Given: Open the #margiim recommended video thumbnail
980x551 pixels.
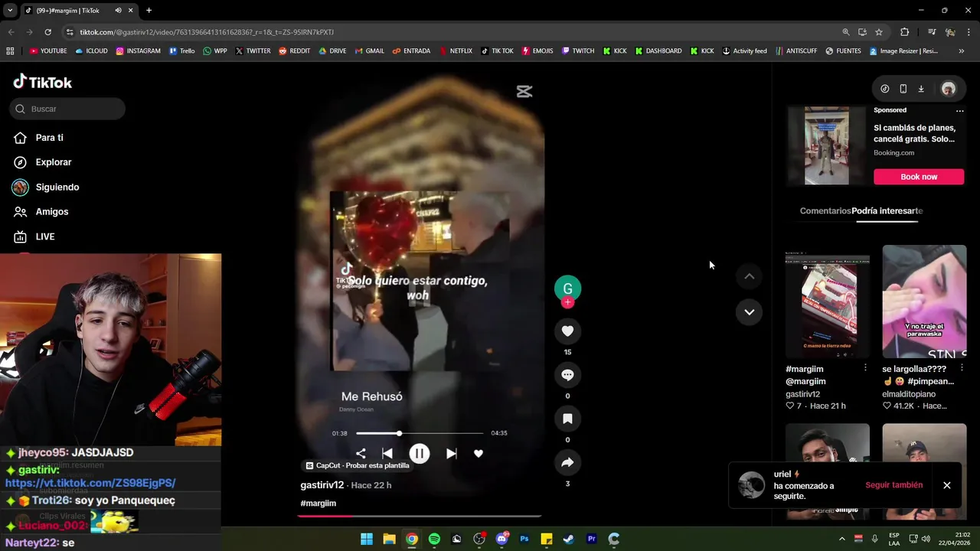Looking at the screenshot, I should [827, 305].
